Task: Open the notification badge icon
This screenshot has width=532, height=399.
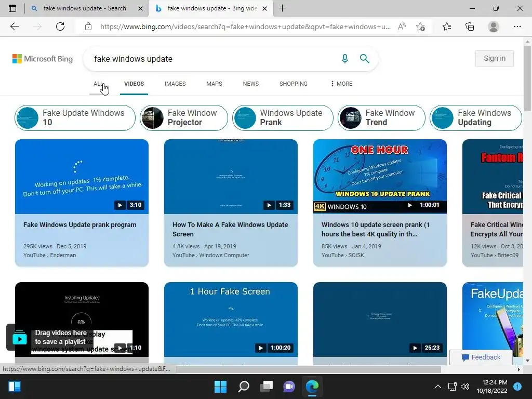Action: [x=517, y=387]
